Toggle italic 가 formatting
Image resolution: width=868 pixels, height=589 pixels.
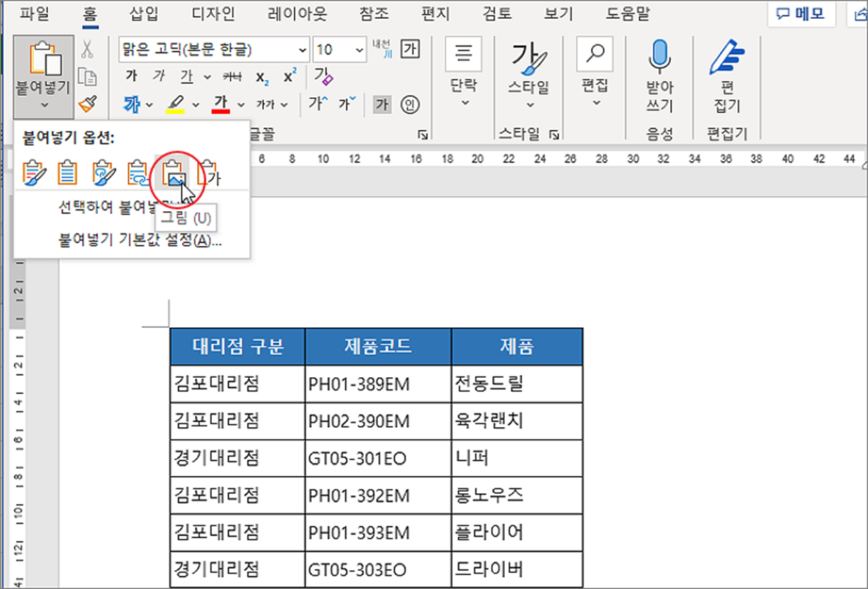(159, 76)
